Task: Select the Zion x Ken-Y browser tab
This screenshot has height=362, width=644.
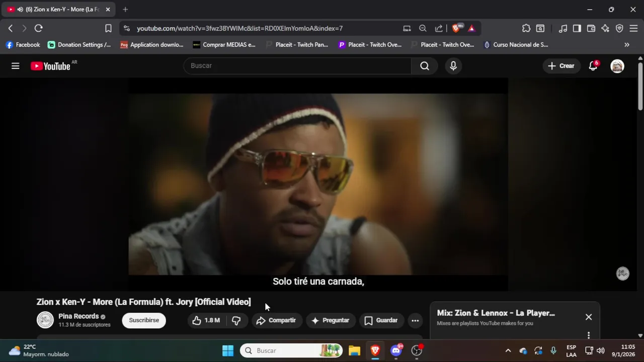Action: [x=59, y=10]
